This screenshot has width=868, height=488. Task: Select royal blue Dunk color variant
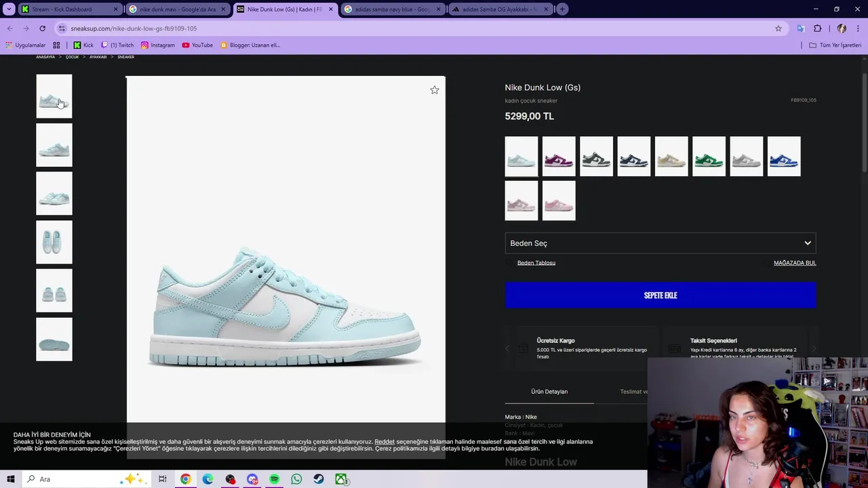(x=784, y=157)
